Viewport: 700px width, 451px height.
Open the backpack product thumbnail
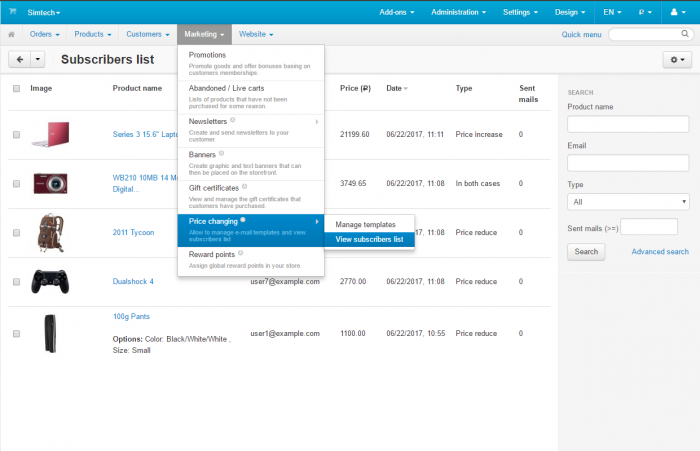[x=50, y=233]
